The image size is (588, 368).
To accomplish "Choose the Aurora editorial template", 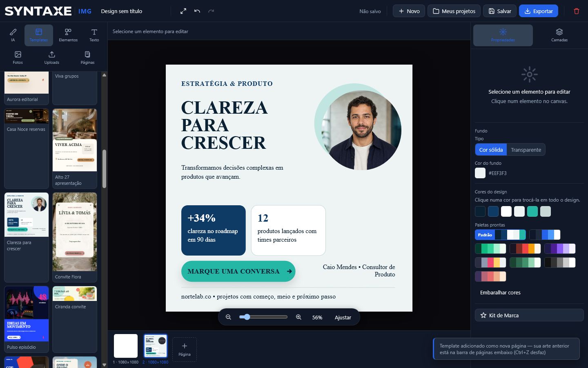I will [27, 88].
